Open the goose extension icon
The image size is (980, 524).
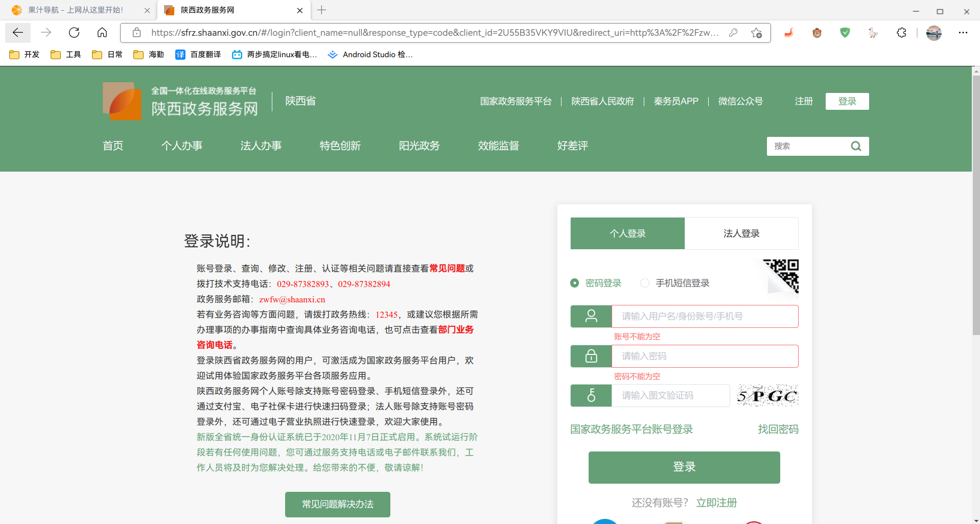click(873, 33)
